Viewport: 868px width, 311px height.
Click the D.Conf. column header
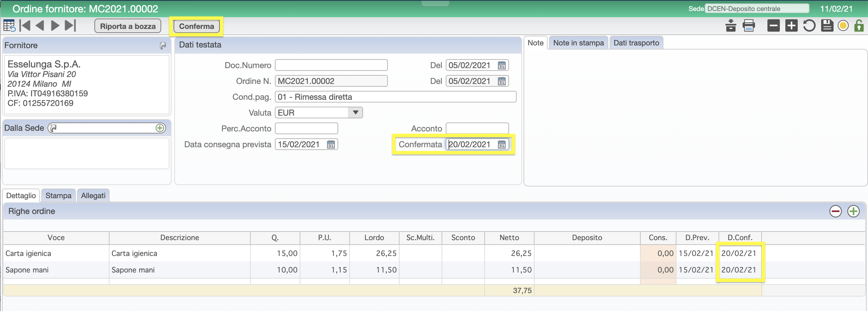740,237
